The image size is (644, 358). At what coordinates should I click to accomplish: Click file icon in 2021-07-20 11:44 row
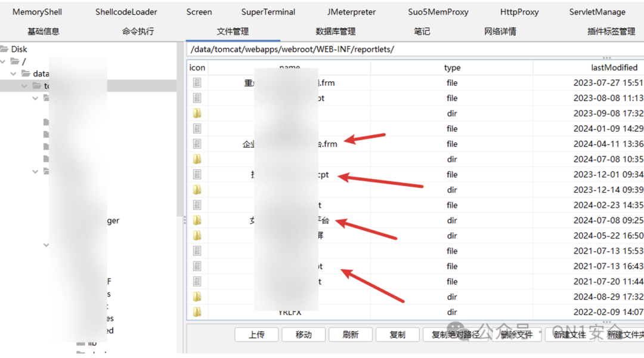point(197,282)
